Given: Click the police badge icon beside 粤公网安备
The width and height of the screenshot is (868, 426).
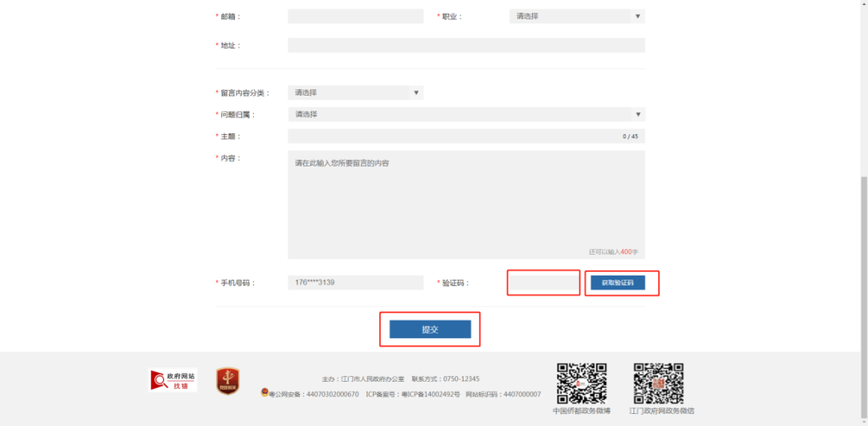Looking at the screenshot, I should click(x=264, y=394).
